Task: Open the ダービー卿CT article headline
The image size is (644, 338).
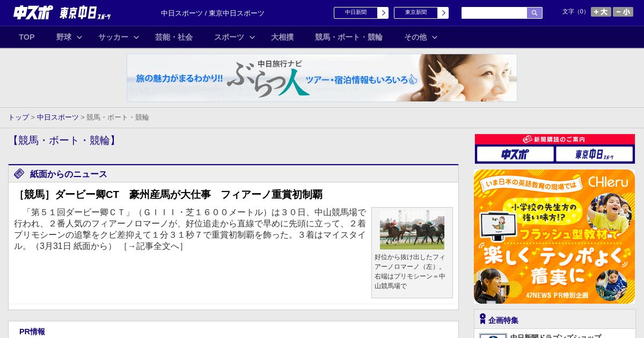Action: point(168,195)
